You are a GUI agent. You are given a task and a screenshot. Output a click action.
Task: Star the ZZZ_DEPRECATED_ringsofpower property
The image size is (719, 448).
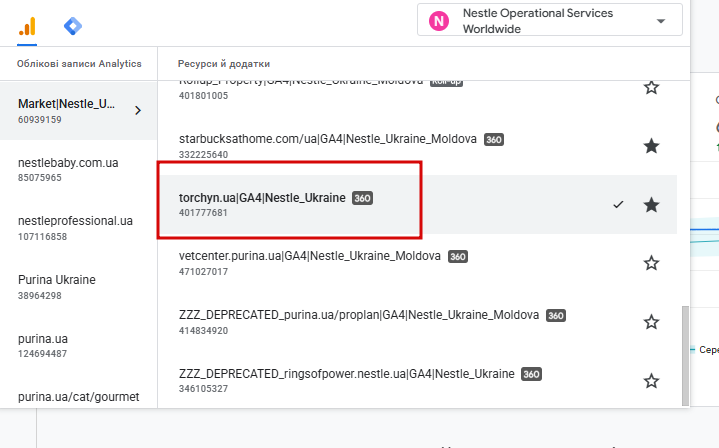(651, 381)
